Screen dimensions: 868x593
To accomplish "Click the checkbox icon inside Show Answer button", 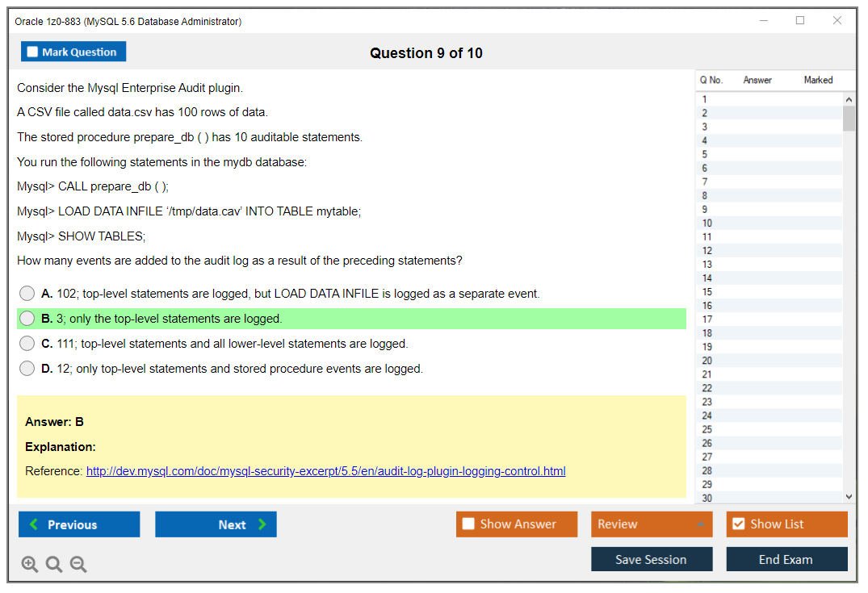I will (x=468, y=524).
